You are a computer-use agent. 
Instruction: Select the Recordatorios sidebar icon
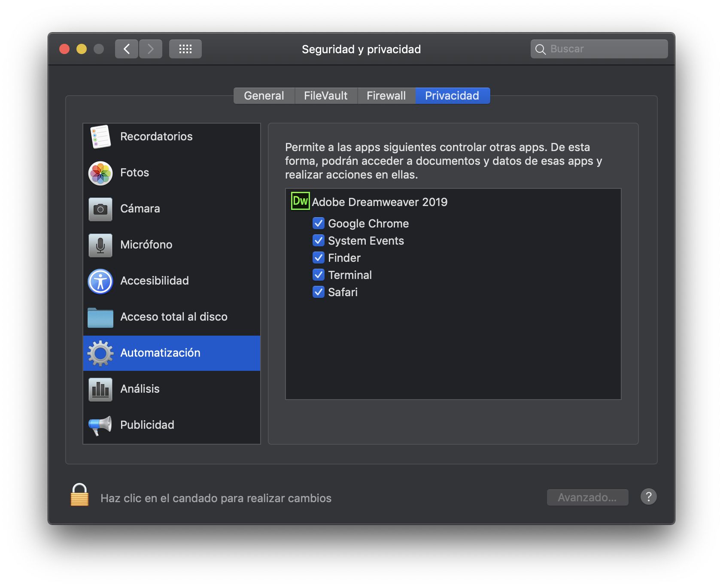point(100,136)
